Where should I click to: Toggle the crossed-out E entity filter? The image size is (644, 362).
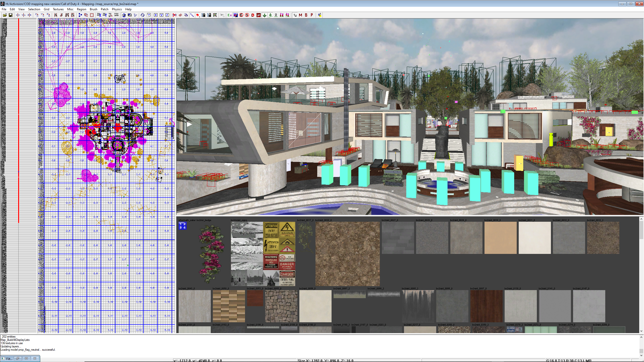241,15
